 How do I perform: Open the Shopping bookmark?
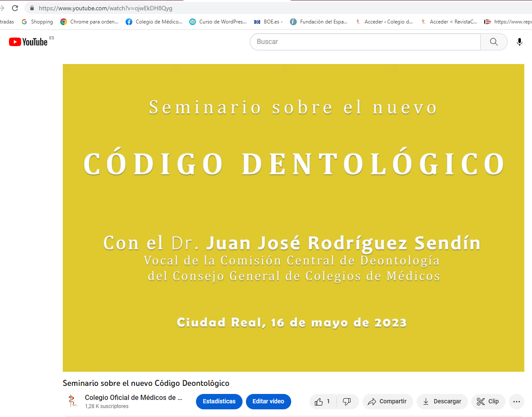click(x=38, y=22)
